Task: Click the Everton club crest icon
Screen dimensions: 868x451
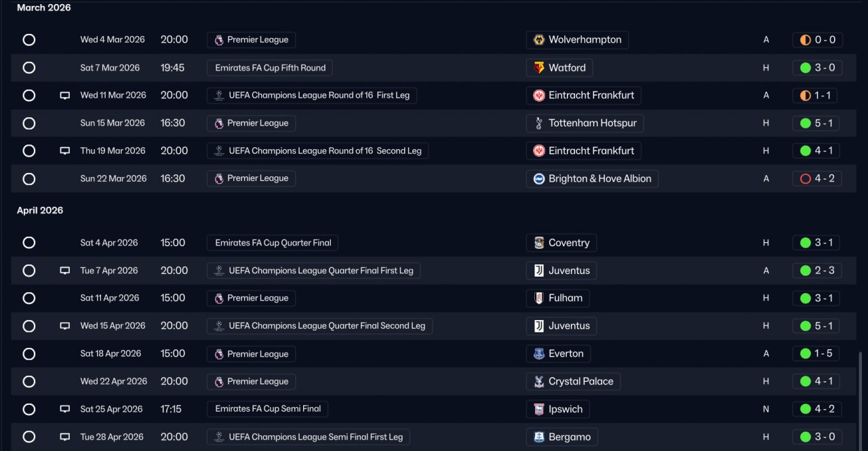Action: tap(539, 354)
